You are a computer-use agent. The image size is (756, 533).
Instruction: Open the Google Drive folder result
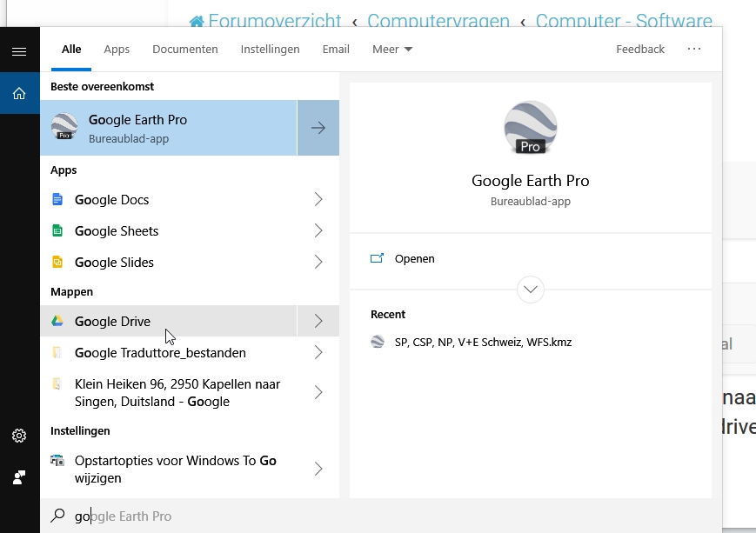click(x=112, y=322)
